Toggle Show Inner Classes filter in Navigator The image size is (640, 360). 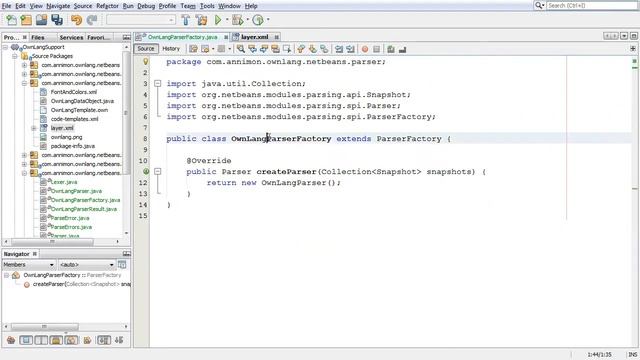(71, 340)
